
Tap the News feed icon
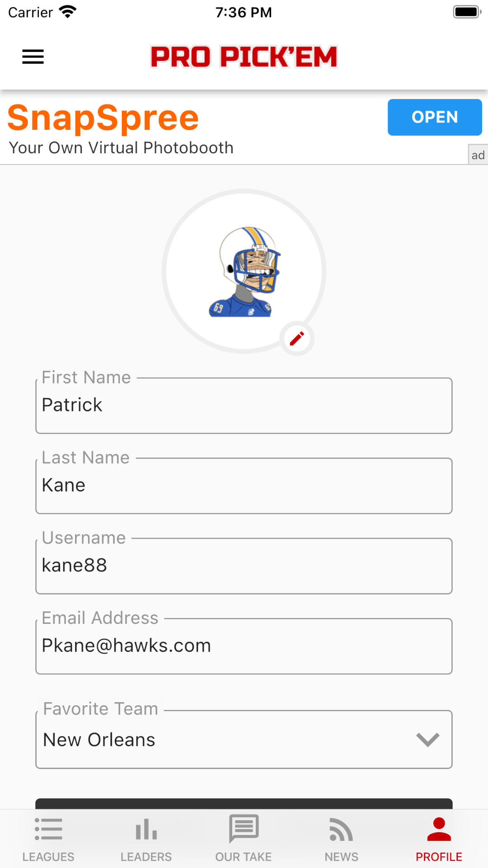[341, 829]
